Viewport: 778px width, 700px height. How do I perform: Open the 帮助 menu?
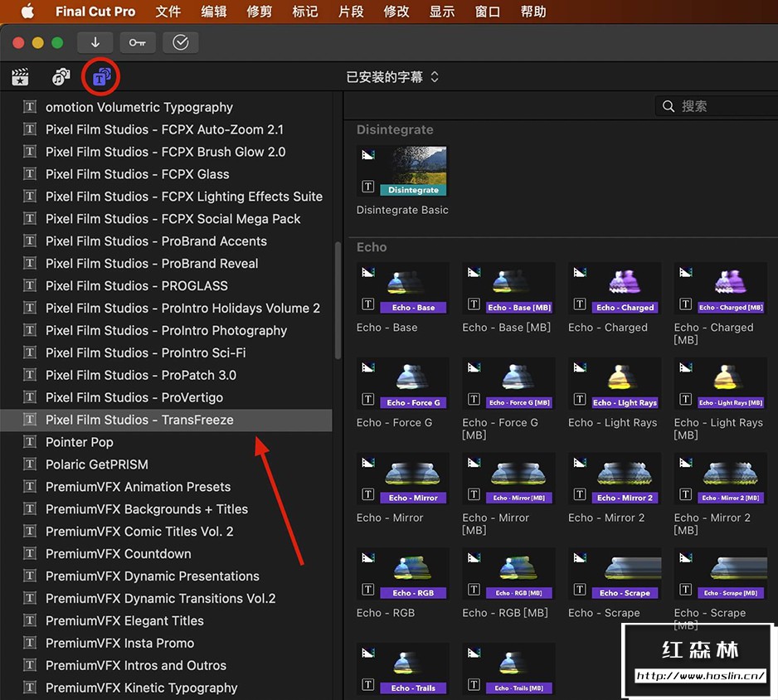tap(533, 11)
